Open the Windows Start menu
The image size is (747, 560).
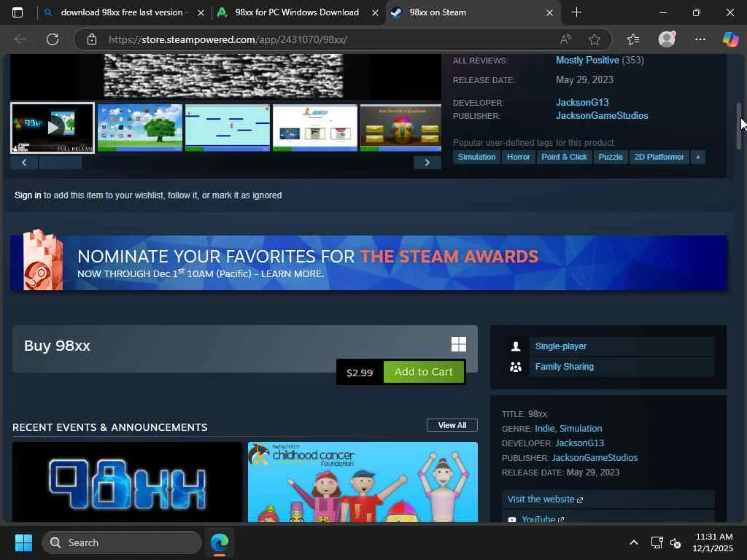23,542
